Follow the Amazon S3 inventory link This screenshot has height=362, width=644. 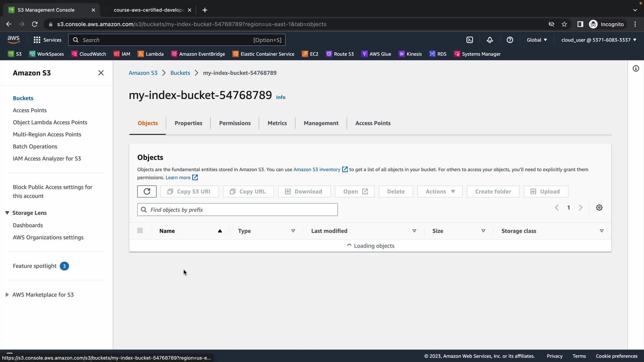pyautogui.click(x=317, y=170)
